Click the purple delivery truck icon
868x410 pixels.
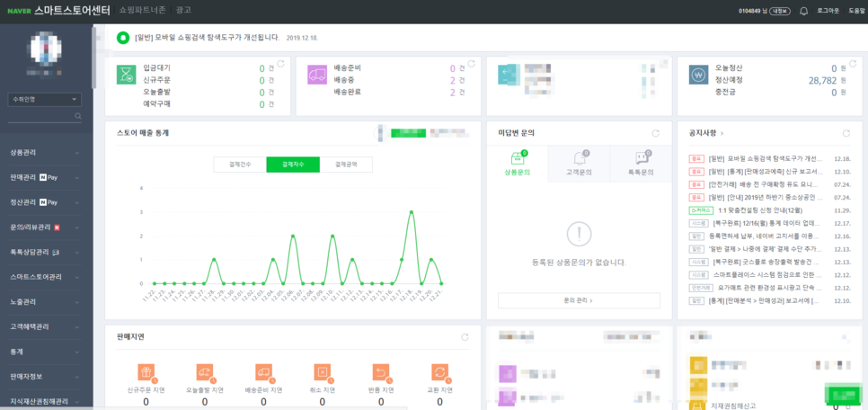[x=317, y=75]
